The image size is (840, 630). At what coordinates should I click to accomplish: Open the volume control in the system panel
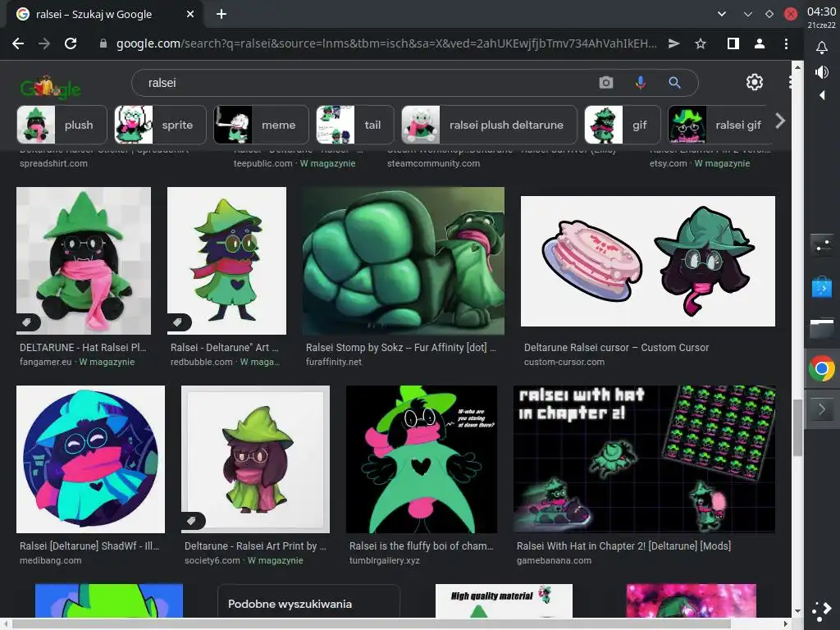point(822,72)
